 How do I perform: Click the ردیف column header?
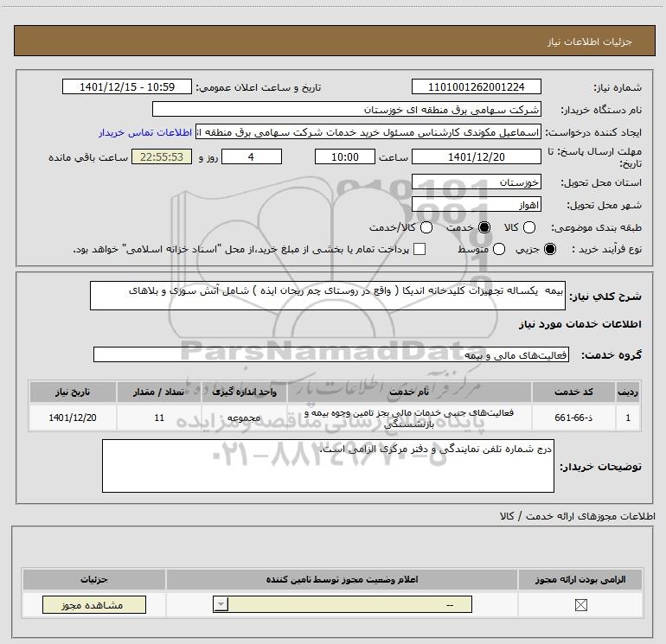pos(628,392)
